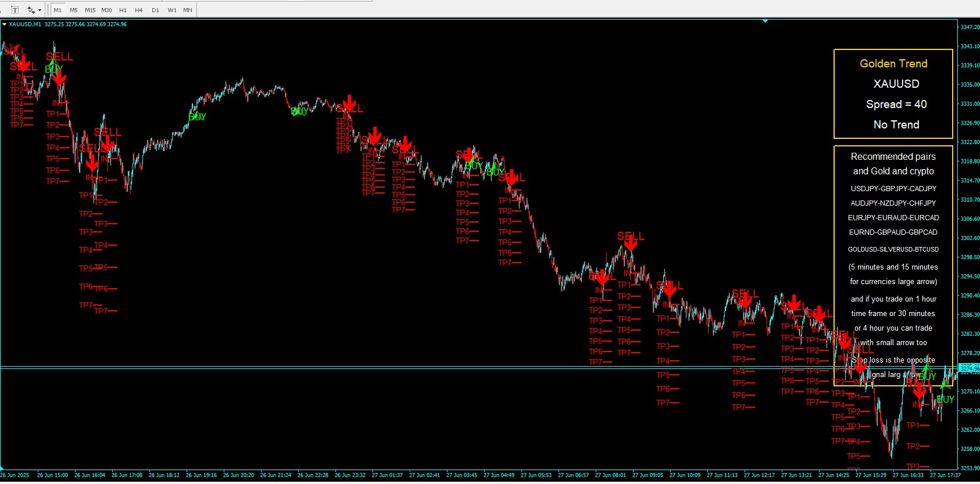Click the AUDJPY-NZDJPY-CHFJPY pairs line
980x484 pixels.
pyautogui.click(x=893, y=203)
